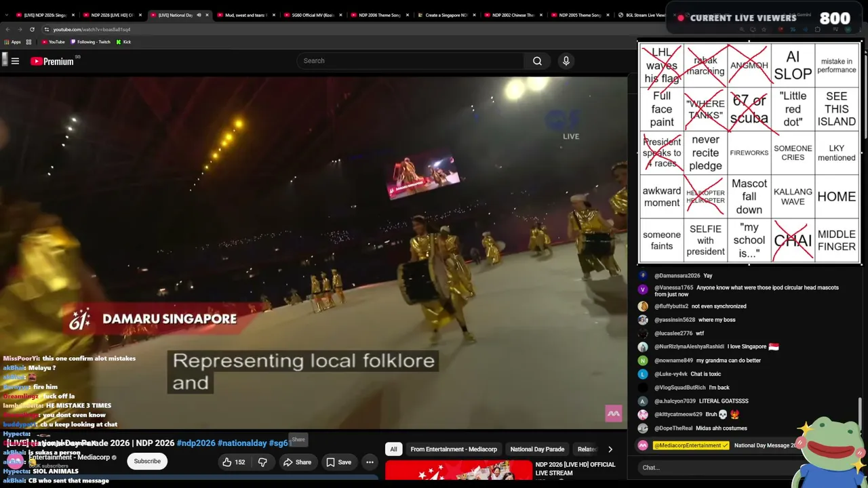
Task: Open the YouTube bookmark
Action: click(x=53, y=42)
